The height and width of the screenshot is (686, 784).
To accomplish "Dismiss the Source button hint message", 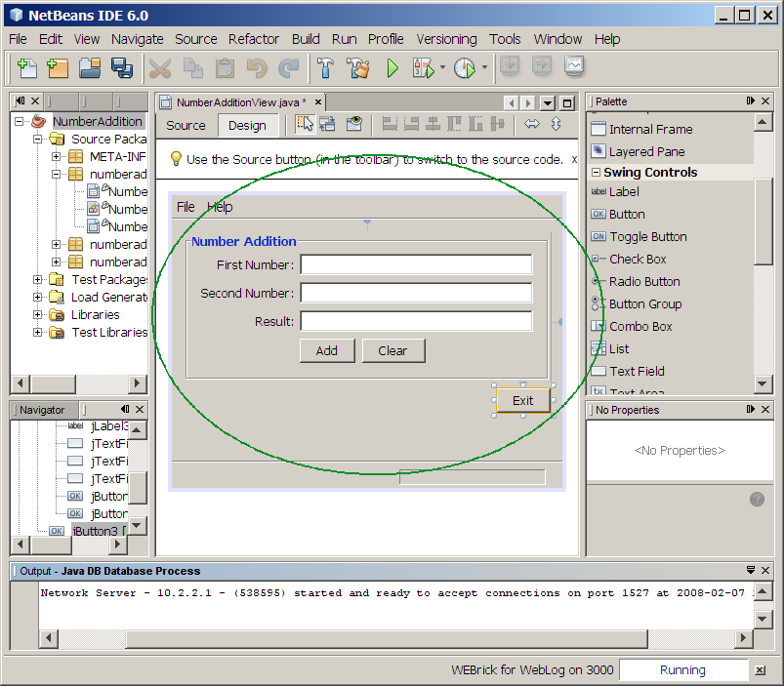I will point(574,159).
